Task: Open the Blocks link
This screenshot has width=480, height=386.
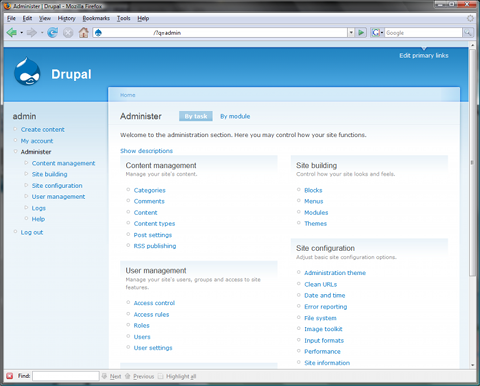Action: click(x=313, y=190)
